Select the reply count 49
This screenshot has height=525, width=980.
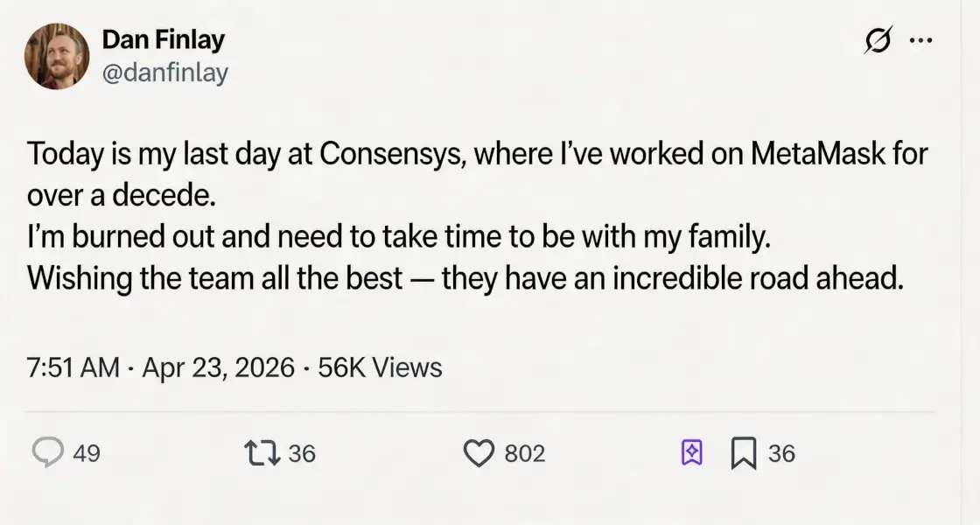pos(86,453)
